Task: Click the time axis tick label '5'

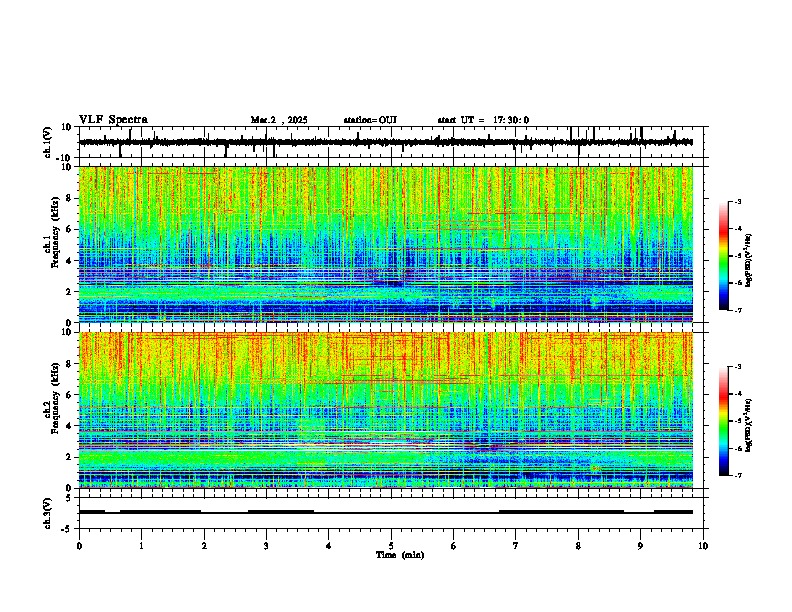Action: (391, 546)
